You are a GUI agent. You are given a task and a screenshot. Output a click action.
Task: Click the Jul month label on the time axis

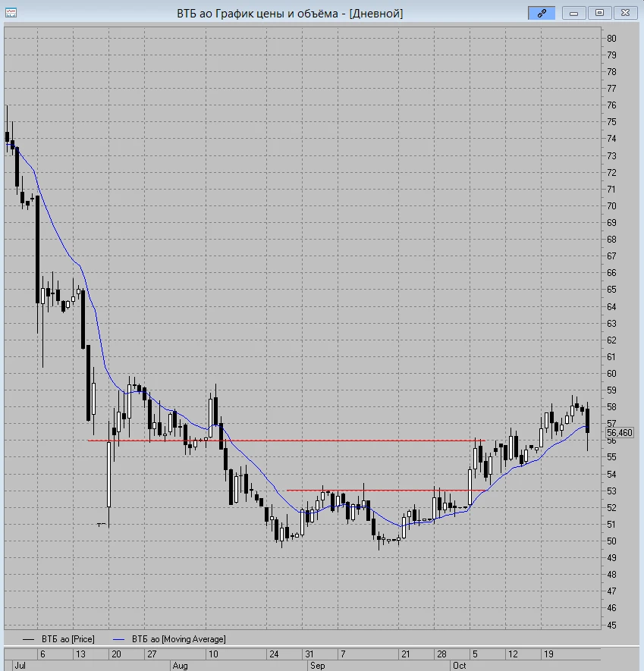coord(20,666)
